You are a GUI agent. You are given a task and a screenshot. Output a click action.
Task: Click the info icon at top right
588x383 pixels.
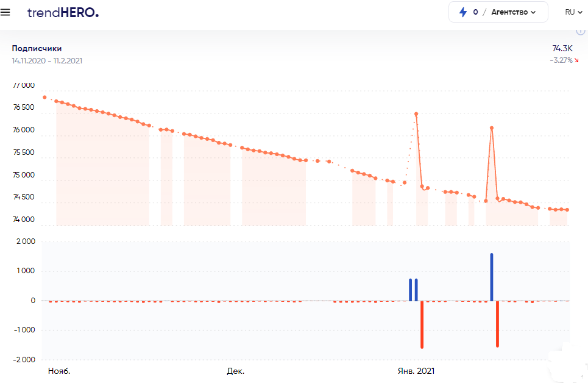581,31
